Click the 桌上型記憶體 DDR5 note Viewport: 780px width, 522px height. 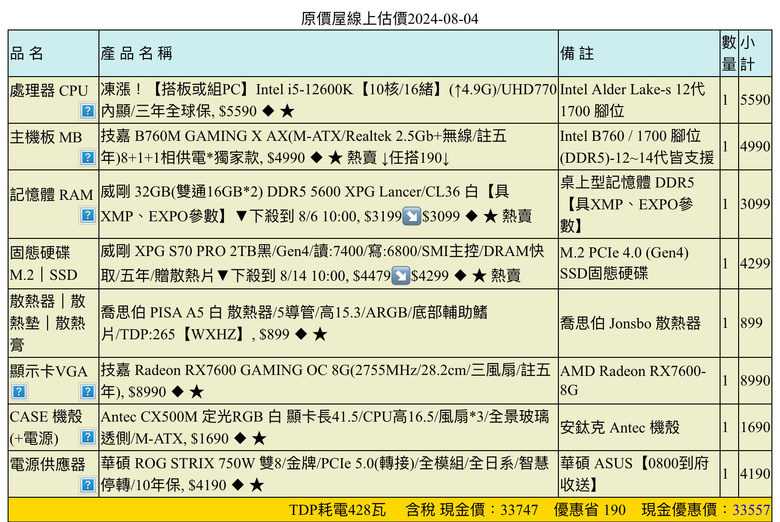(x=627, y=204)
